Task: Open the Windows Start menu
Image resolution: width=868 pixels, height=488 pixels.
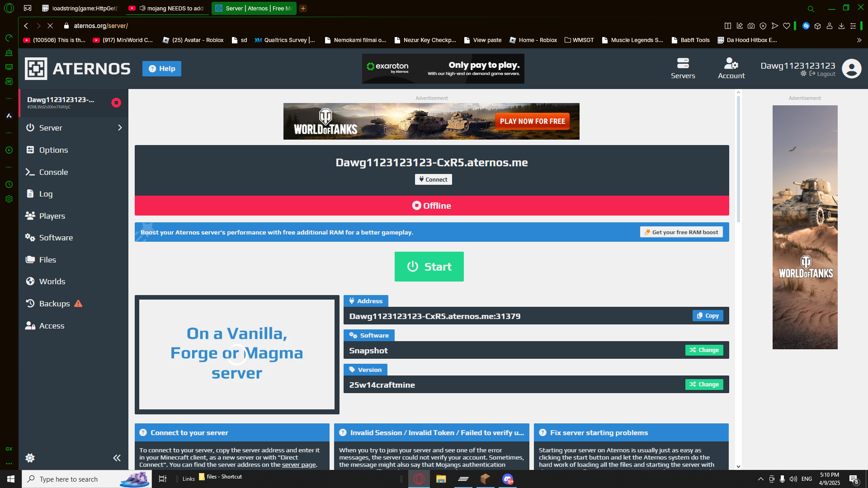Action: click(11, 479)
